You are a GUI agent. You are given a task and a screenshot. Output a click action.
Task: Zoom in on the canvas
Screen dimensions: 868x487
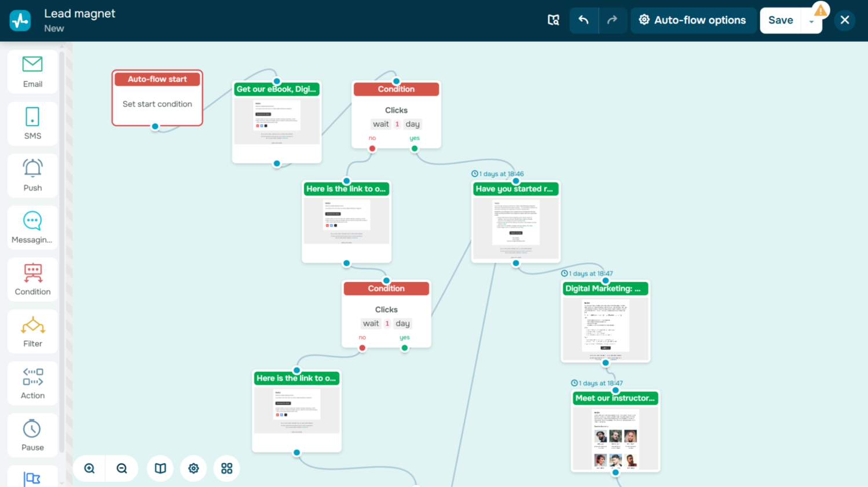pyautogui.click(x=88, y=468)
